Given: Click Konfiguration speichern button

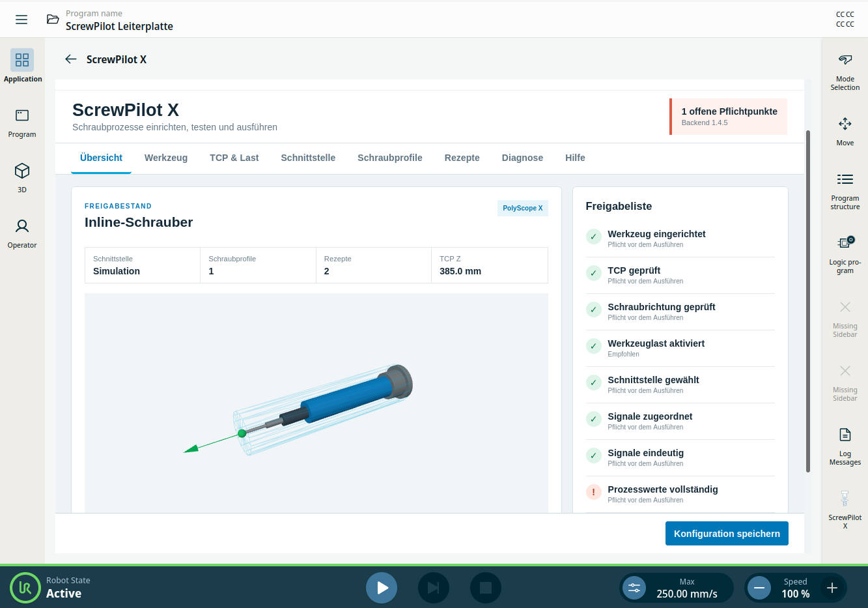Looking at the screenshot, I should click(727, 533).
